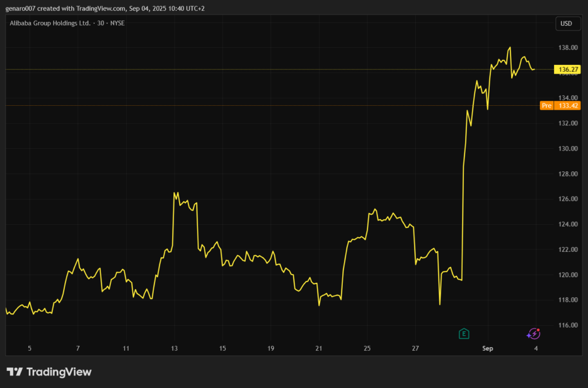
Task: Click the orange Pre 133.42 price label
Action: (x=560, y=105)
